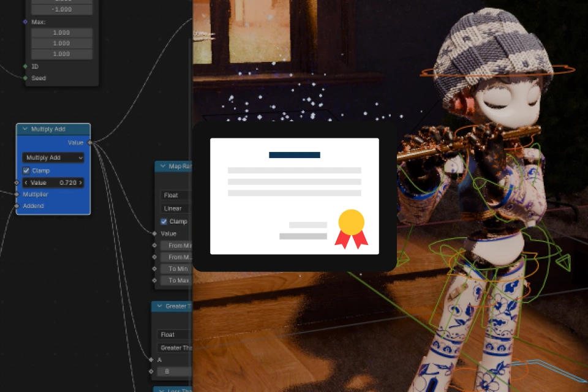Image resolution: width=588 pixels, height=392 pixels.
Task: Open the Multiply Add operation dropdown
Action: (x=53, y=157)
